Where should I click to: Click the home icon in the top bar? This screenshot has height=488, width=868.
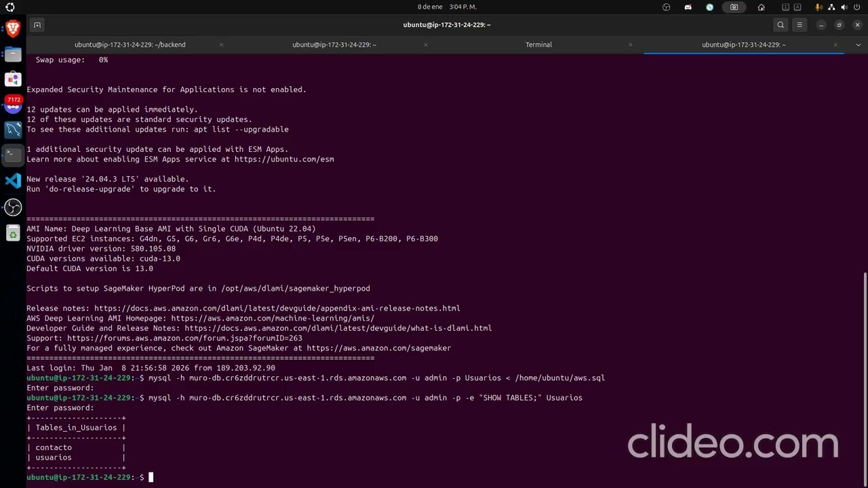click(761, 7)
